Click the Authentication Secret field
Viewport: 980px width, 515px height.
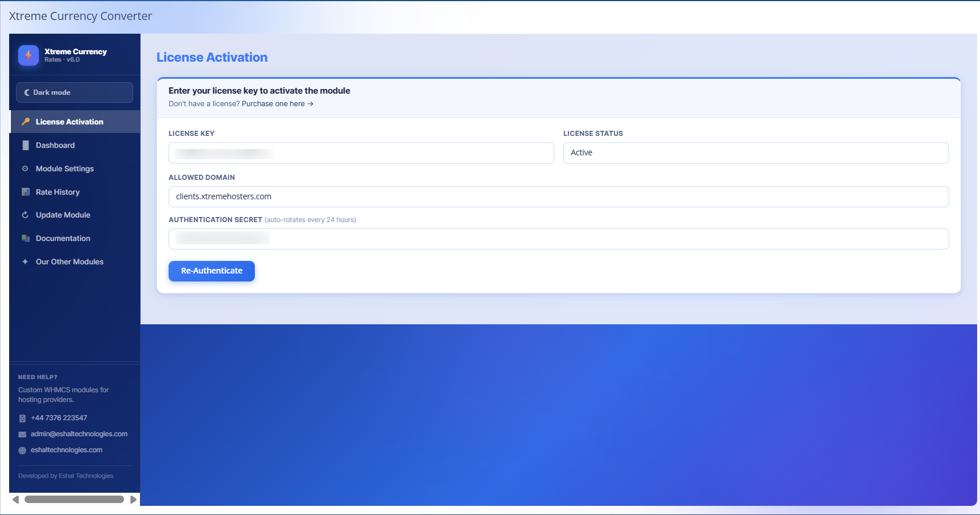pos(558,239)
